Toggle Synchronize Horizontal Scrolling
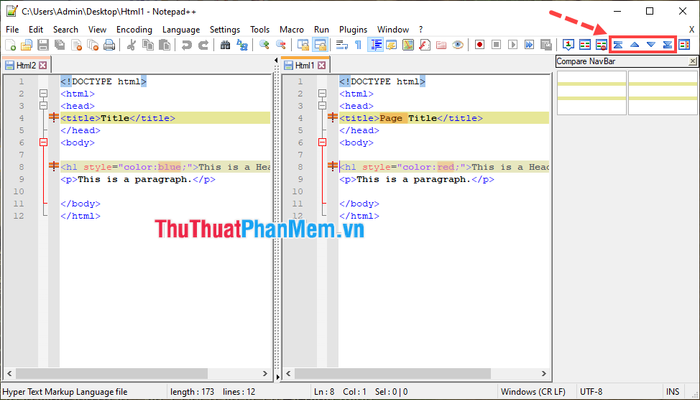This screenshot has width=700, height=400. pos(320,45)
